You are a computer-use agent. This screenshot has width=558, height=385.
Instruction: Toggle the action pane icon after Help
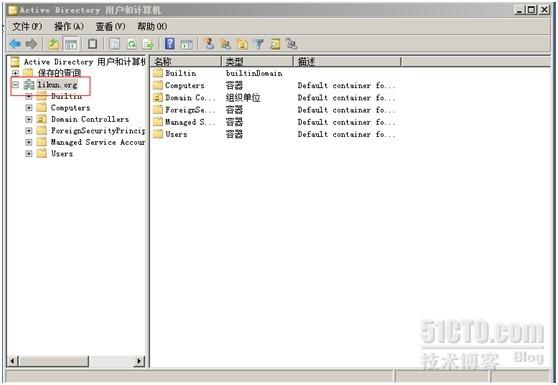186,44
